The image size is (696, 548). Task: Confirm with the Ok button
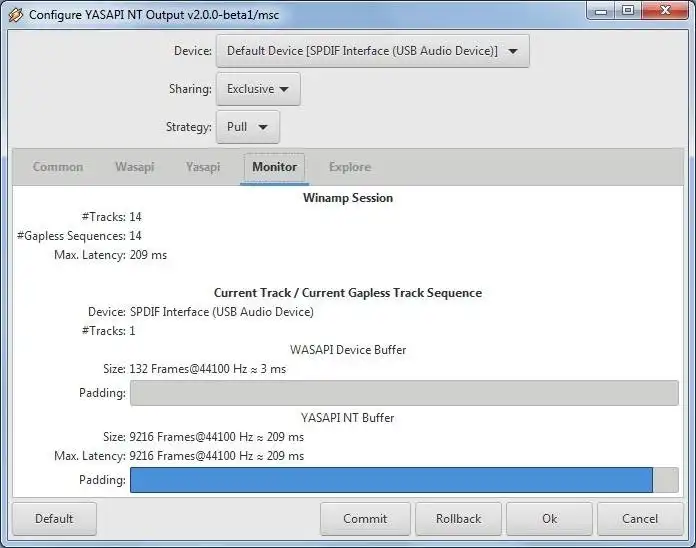[x=550, y=519]
